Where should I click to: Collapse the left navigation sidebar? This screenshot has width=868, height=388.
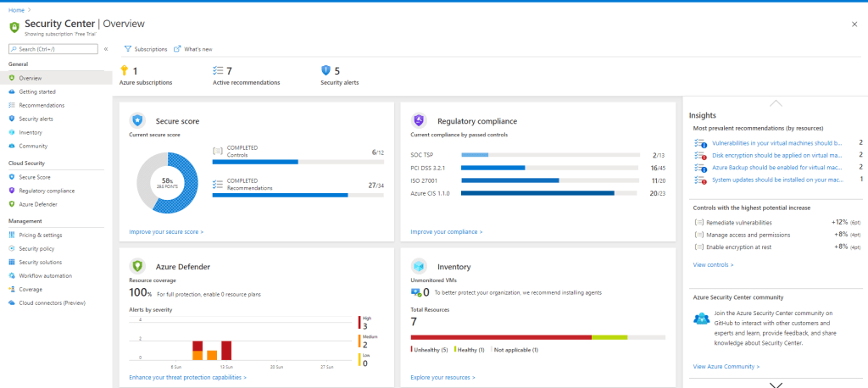(x=106, y=49)
